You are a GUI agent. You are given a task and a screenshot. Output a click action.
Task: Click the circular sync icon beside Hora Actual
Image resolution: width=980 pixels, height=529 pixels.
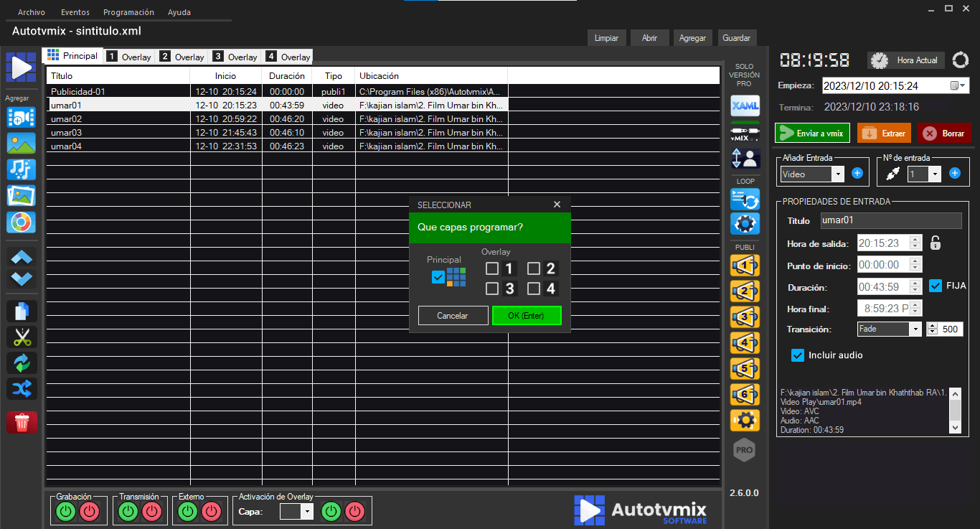[x=960, y=60]
